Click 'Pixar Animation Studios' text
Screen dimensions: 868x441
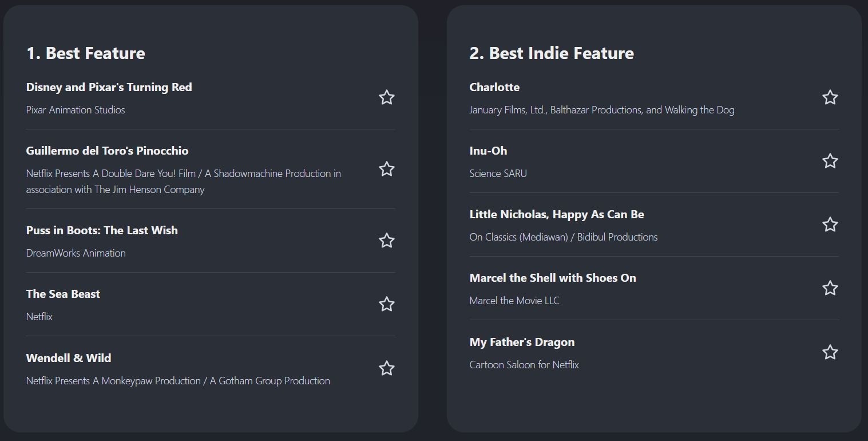click(76, 110)
